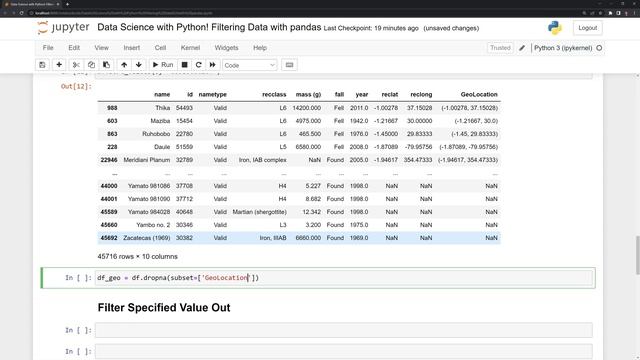The image size is (640, 360).
Task: Click the Iron, IAB complex cell
Action: tap(262, 160)
